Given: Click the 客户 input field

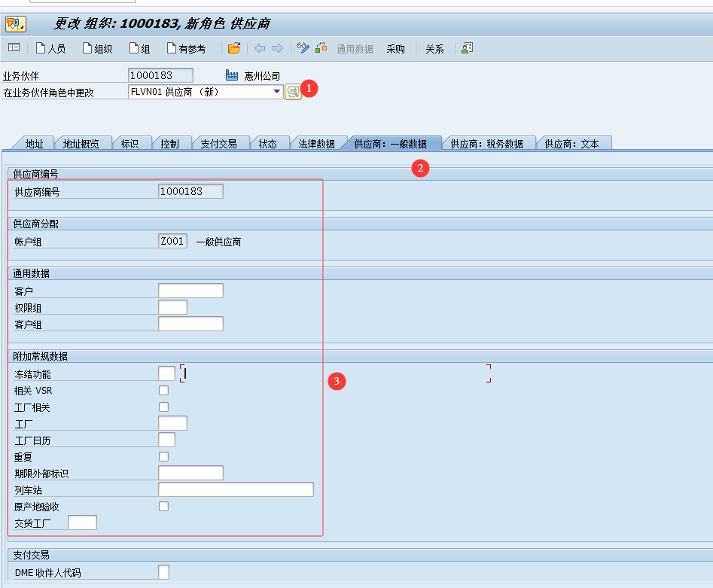Looking at the screenshot, I should click(x=190, y=291).
